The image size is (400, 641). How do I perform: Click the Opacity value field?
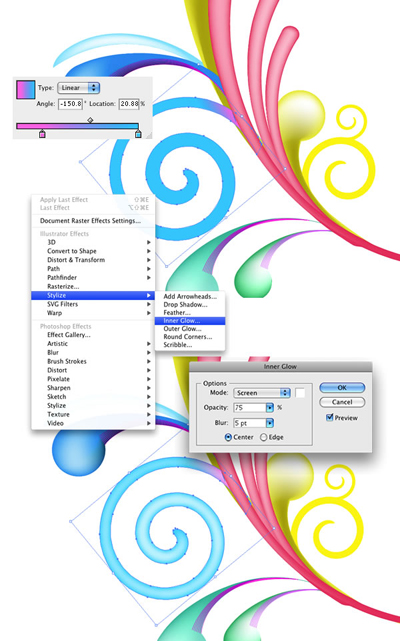[x=249, y=408]
